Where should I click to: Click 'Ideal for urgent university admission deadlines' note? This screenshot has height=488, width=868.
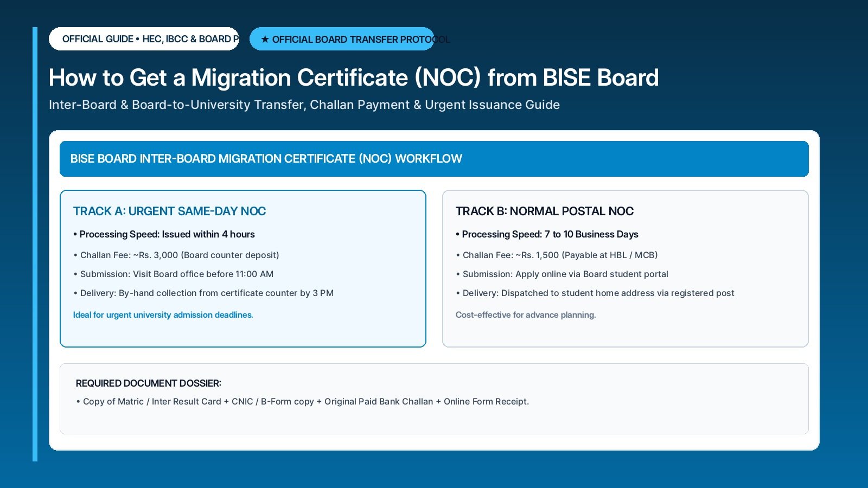click(x=163, y=315)
